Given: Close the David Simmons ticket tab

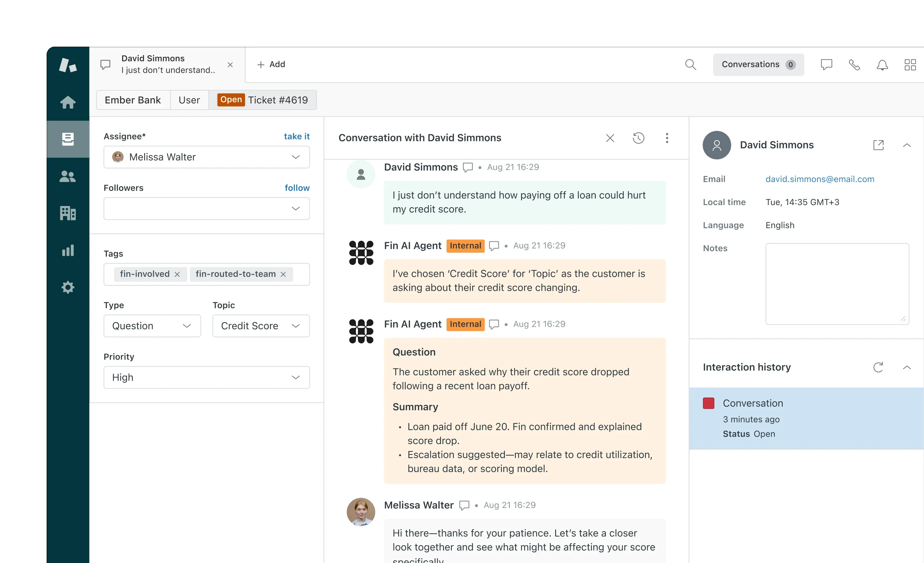Looking at the screenshot, I should tap(230, 64).
